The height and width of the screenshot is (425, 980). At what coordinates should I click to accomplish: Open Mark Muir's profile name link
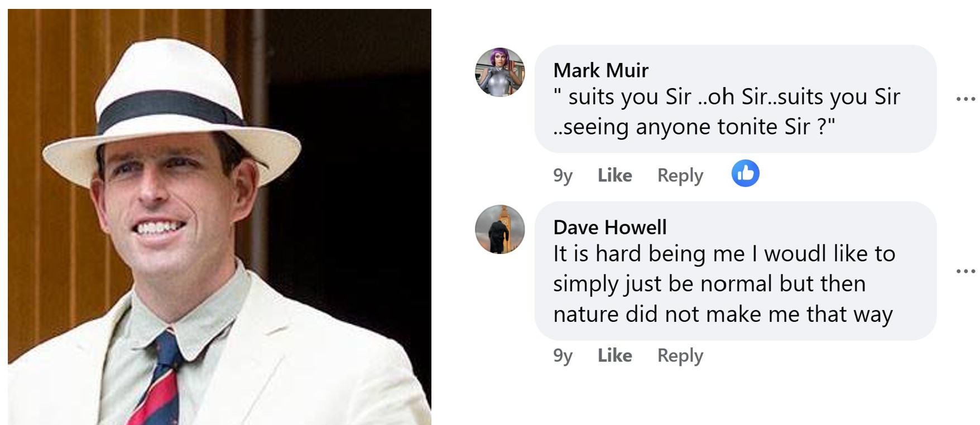click(601, 70)
